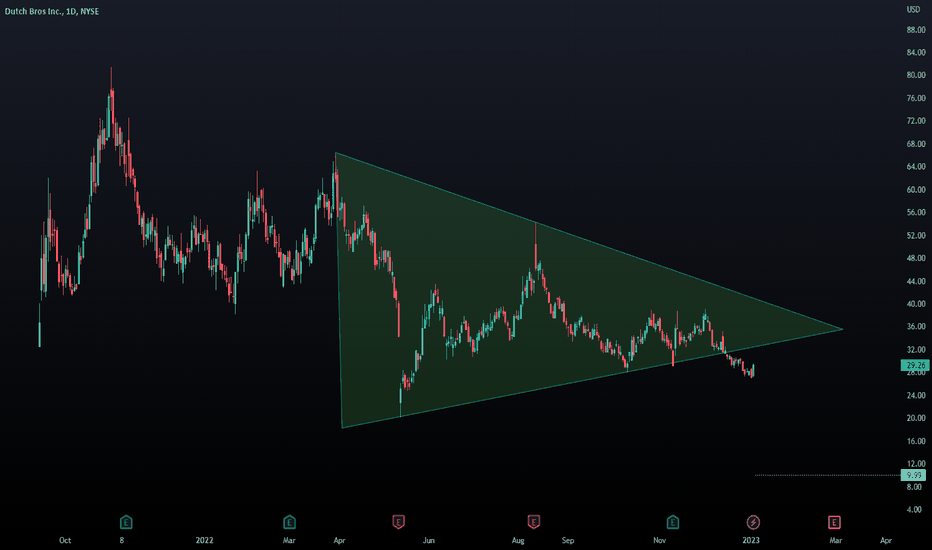Click the Dutch Bros Inc., 1D, NYSE chart title
This screenshot has height=550, width=932.
click(x=52, y=11)
